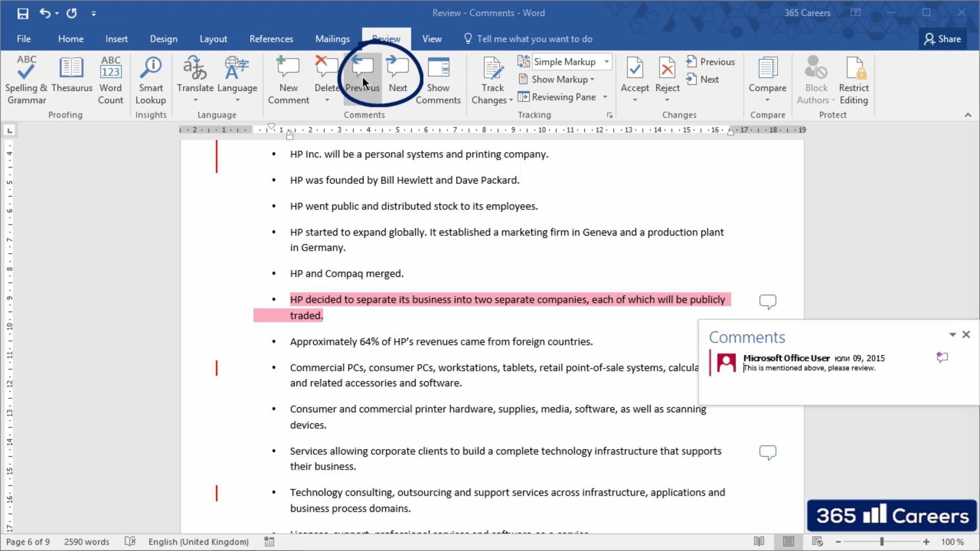The image size is (980, 551).
Task: Open the View ribbon tab
Action: (431, 38)
